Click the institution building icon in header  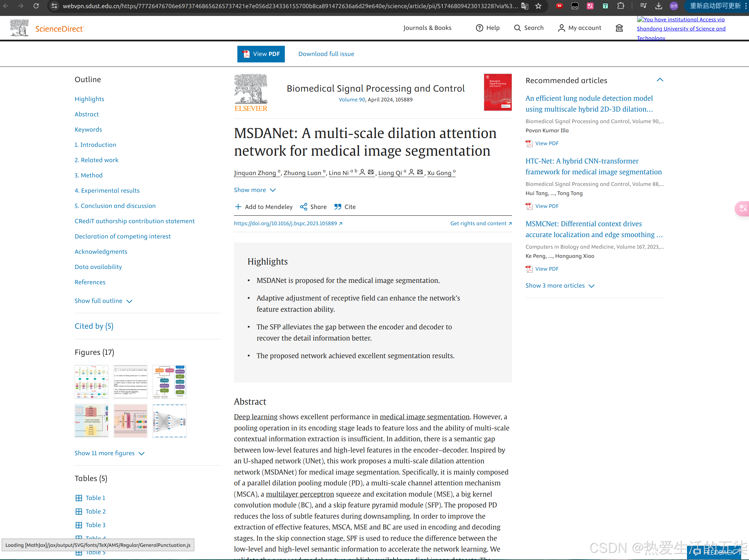click(x=619, y=28)
